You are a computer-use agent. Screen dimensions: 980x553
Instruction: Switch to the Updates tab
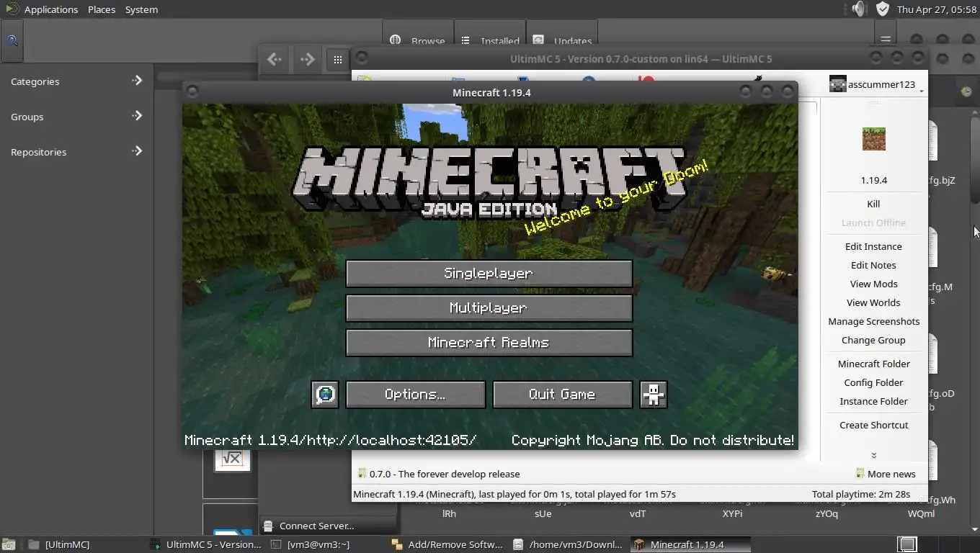pyautogui.click(x=563, y=41)
